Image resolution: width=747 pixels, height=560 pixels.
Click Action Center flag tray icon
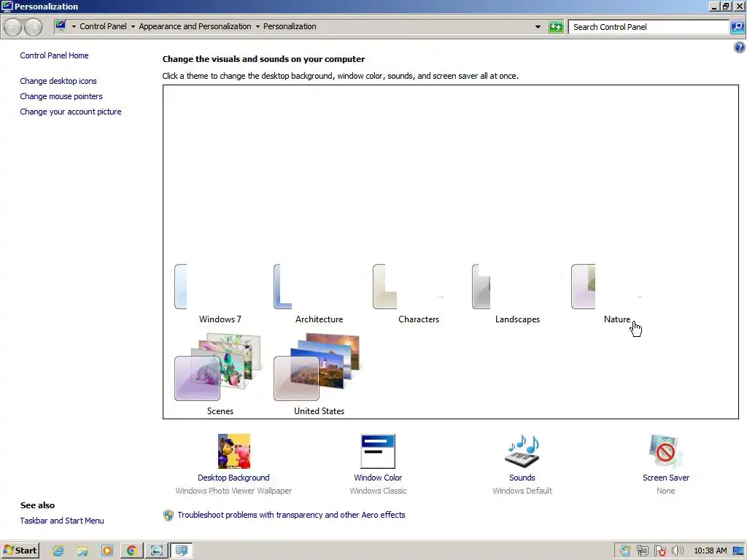click(659, 551)
